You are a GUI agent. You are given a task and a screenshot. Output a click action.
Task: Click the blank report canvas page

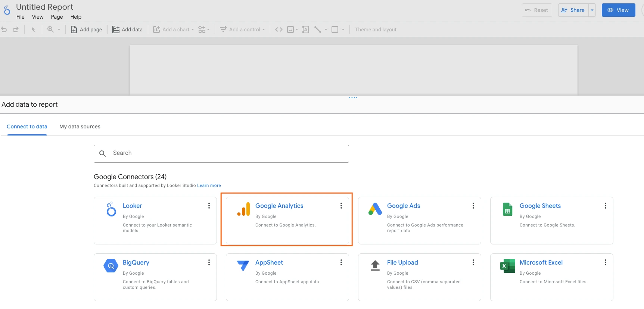point(353,70)
